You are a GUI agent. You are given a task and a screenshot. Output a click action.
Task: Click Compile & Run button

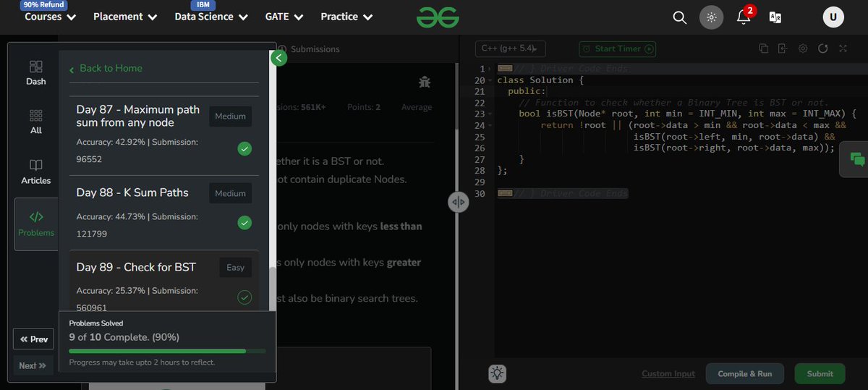[745, 373]
